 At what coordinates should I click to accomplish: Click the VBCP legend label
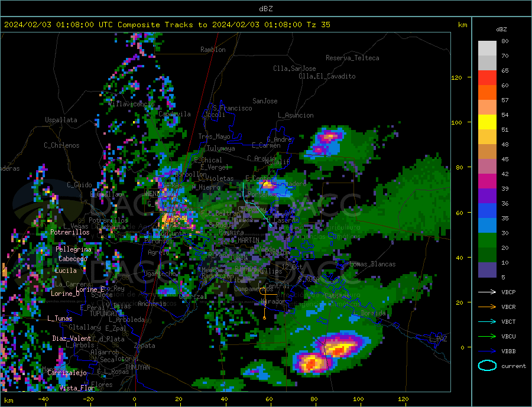(508, 292)
